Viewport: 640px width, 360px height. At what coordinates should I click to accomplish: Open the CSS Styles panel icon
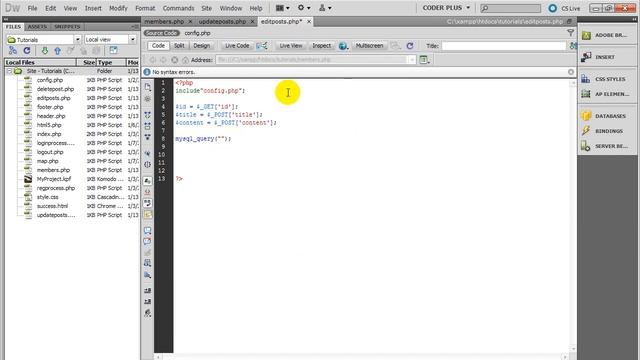586,79
